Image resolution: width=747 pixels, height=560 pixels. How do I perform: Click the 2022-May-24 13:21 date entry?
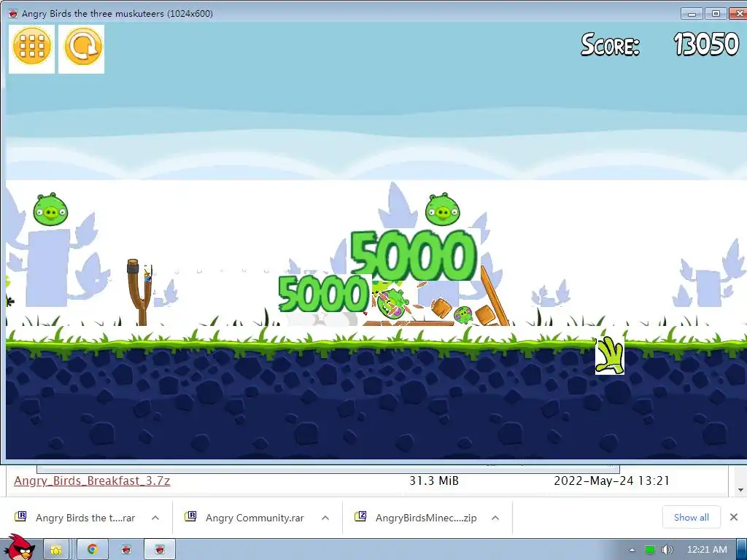(612, 481)
